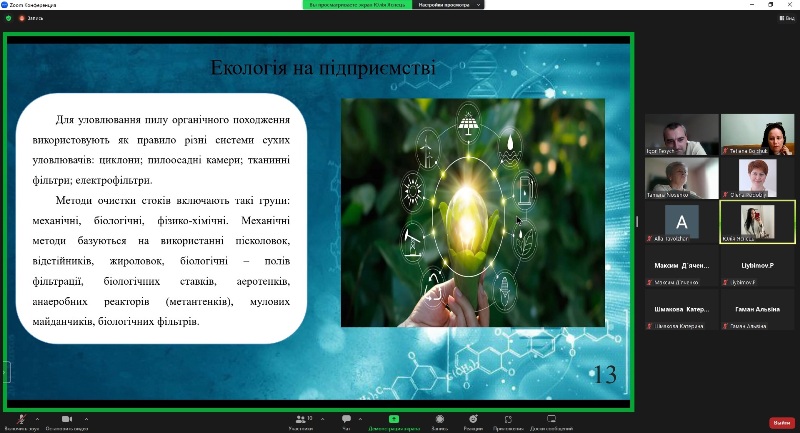Image resolution: width=800 pixels, height=433 pixels.
Task: Expand video options arrow next to camera
Action: click(x=86, y=419)
